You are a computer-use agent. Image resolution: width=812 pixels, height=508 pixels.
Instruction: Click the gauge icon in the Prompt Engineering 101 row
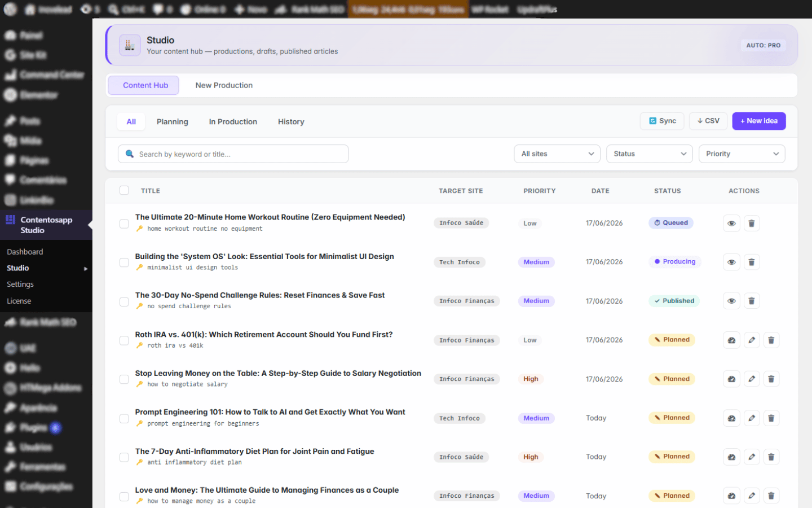point(731,418)
